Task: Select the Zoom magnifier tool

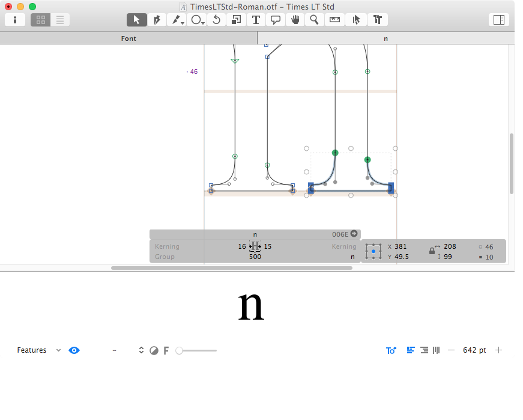Action: [x=314, y=20]
